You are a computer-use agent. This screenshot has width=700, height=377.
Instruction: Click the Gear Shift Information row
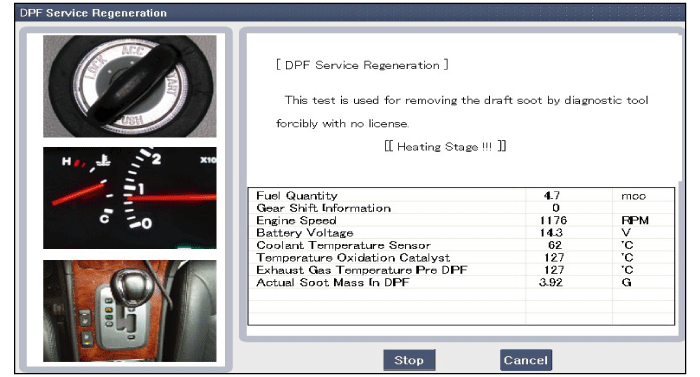point(461,208)
